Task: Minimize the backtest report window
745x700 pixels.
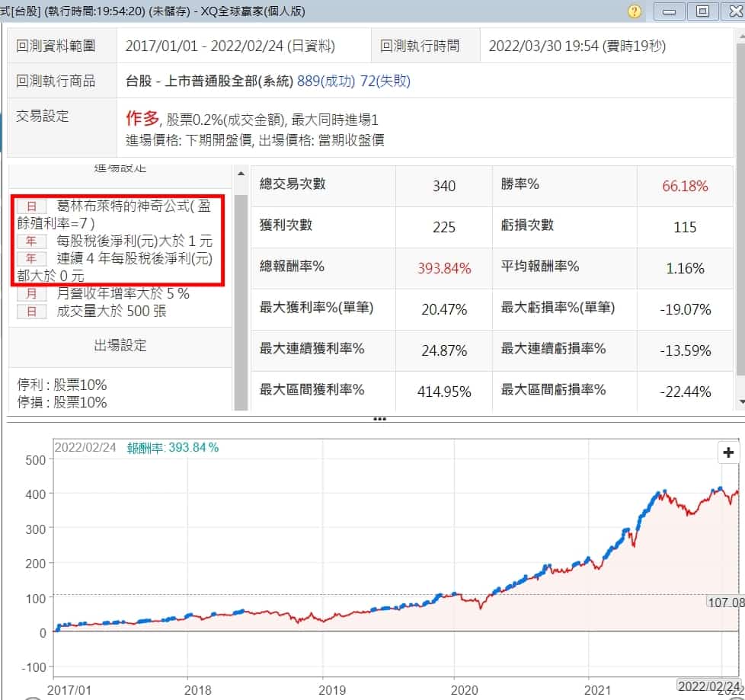Action: (669, 11)
